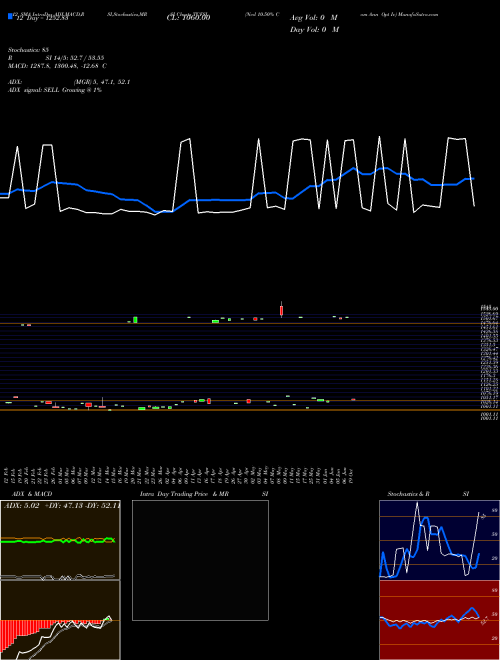The image size is (500, 660).
Task: Click the 'Stochastics & R SI' panel heading
Action: point(428,494)
